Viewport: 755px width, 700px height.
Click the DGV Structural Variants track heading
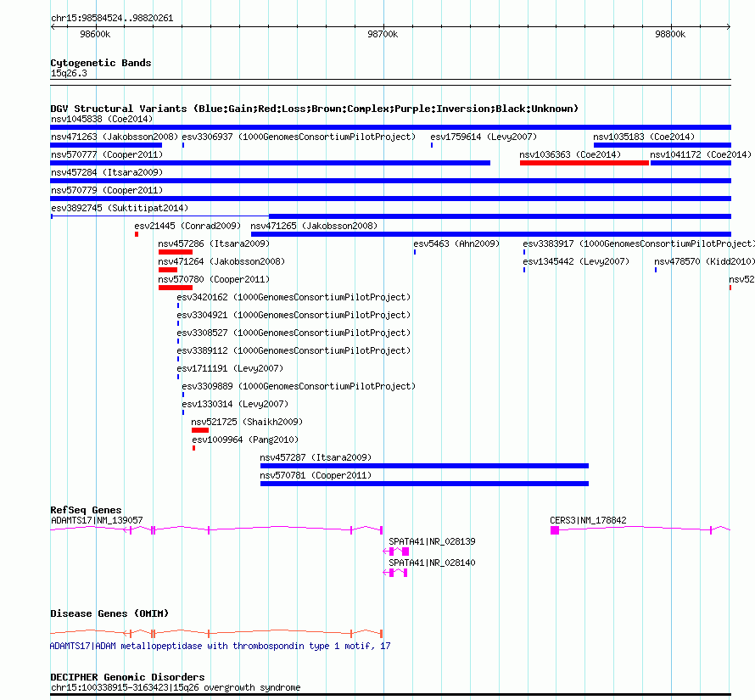pyautogui.click(x=315, y=109)
